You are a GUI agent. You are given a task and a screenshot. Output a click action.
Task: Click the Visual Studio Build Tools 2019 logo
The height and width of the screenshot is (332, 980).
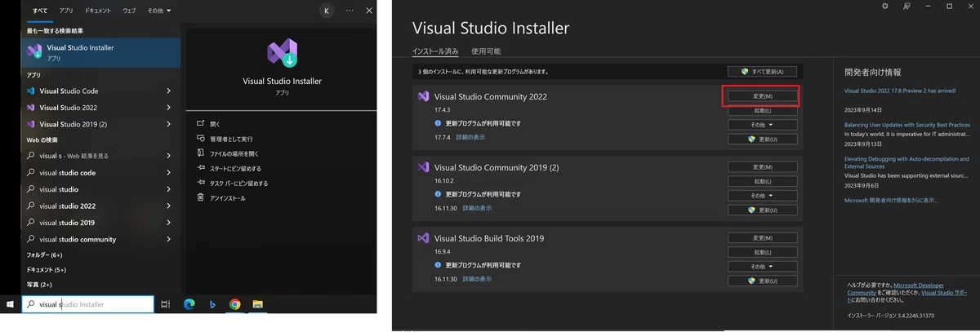click(x=423, y=237)
